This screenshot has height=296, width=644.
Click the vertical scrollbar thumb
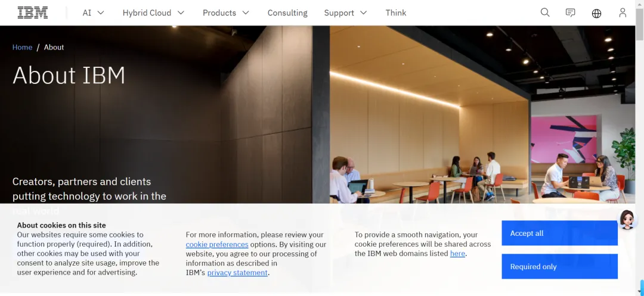coord(639,24)
